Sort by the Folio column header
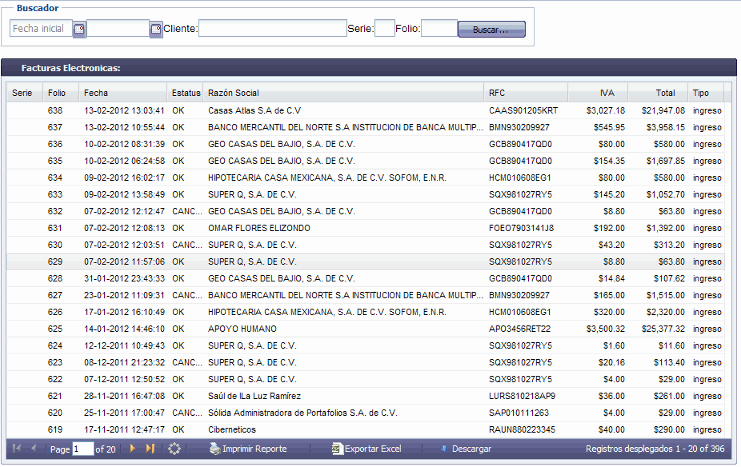The width and height of the screenshot is (741, 467). (60, 93)
